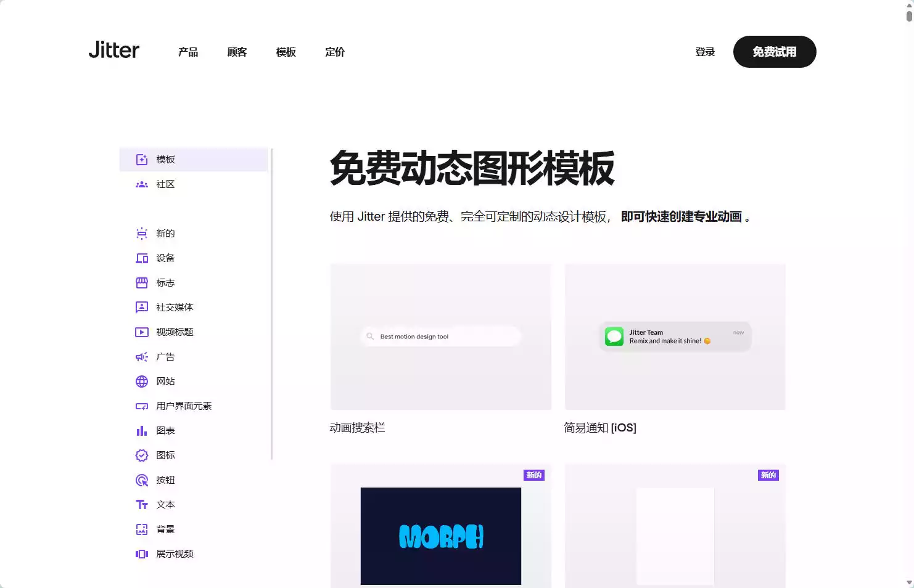Filter by 网站 category
914x588 pixels.
(194, 382)
